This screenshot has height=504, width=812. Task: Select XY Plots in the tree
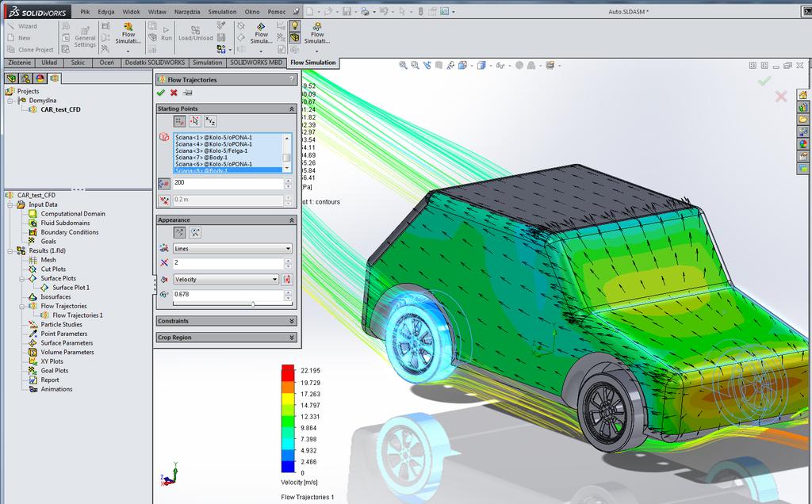click(52, 361)
